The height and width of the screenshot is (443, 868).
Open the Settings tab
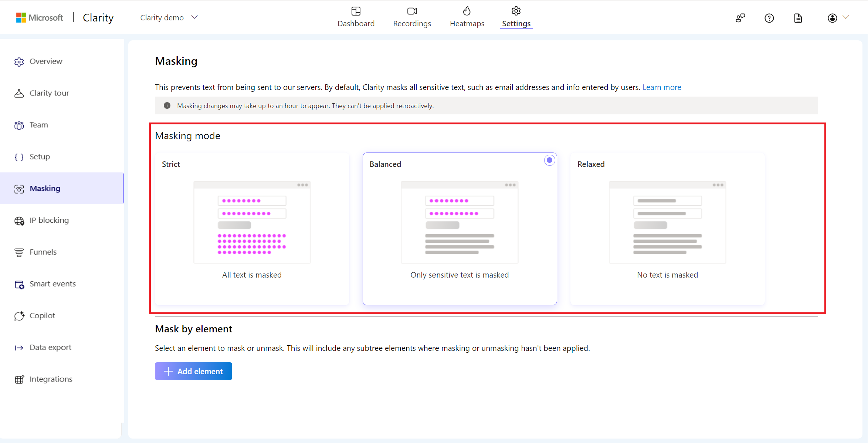pos(516,17)
